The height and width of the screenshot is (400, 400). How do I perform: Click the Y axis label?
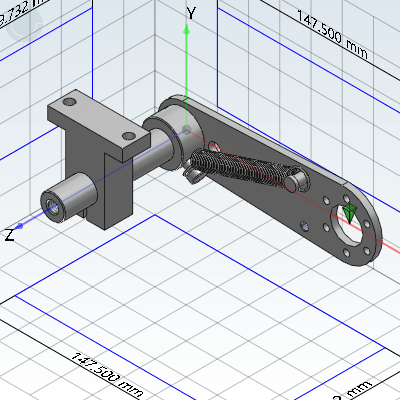click(x=191, y=13)
